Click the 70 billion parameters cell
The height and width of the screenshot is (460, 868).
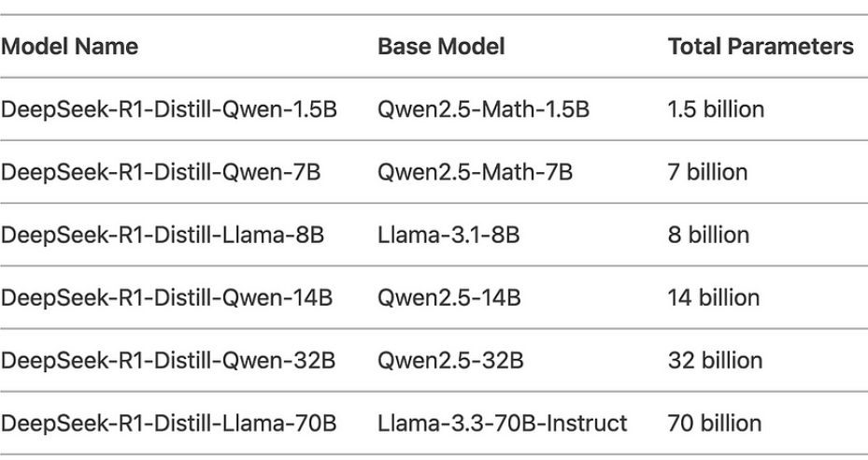[715, 423]
